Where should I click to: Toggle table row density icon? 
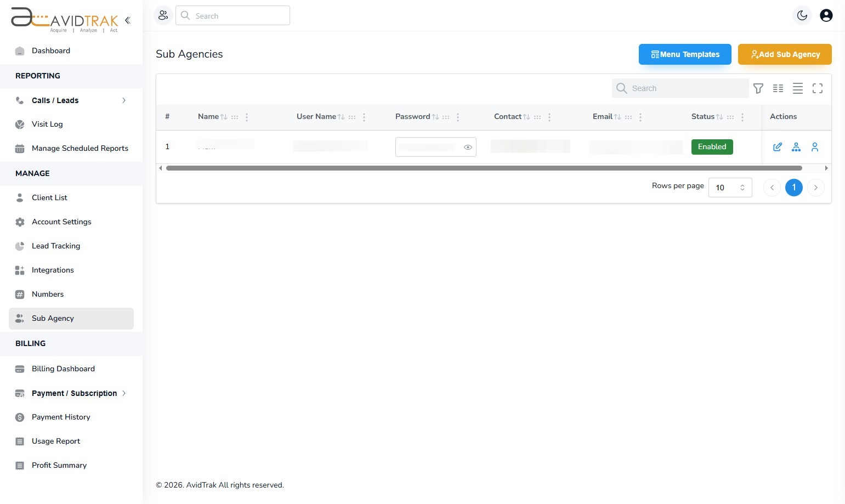tap(798, 88)
